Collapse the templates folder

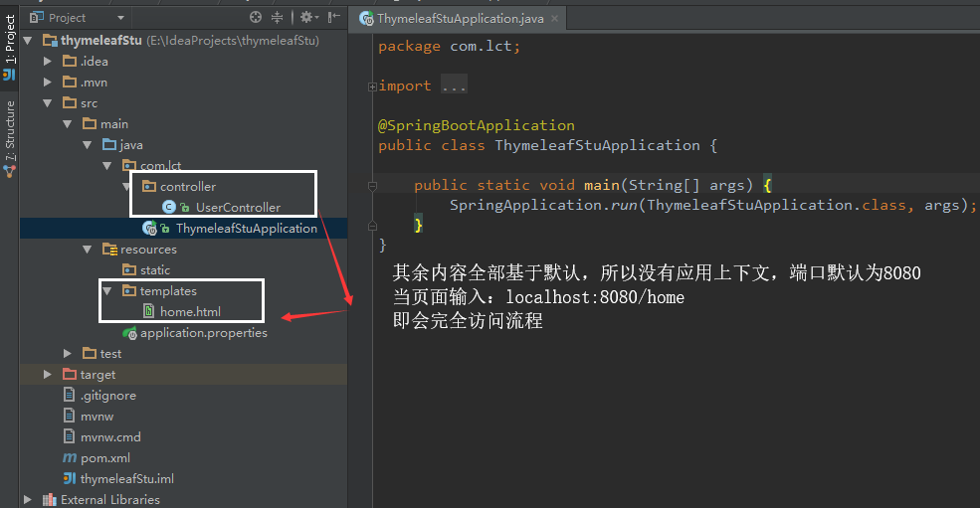click(x=107, y=291)
